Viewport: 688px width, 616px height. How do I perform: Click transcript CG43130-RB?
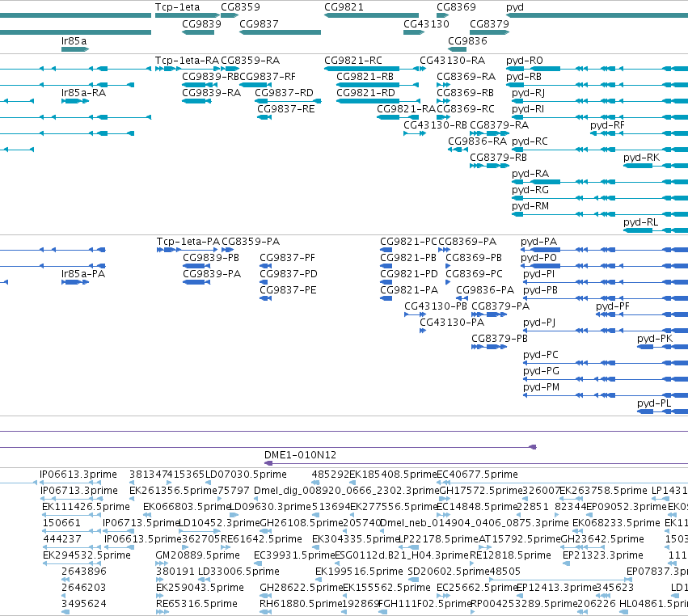coord(435,125)
